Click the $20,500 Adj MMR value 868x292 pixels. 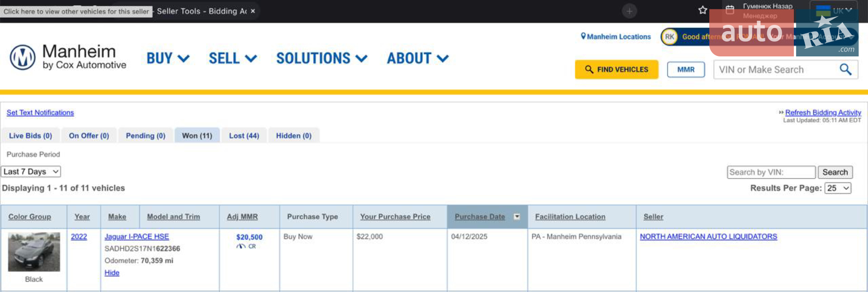point(249,237)
